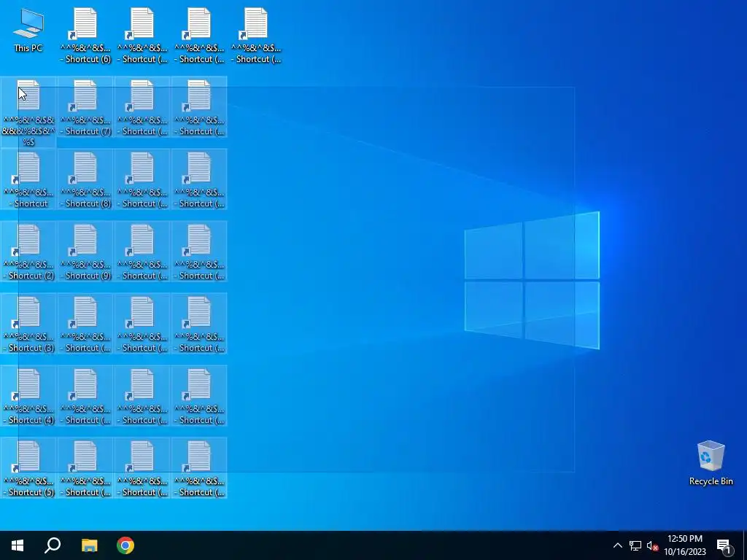
Task: Open the notification center icon
Action: click(724, 545)
